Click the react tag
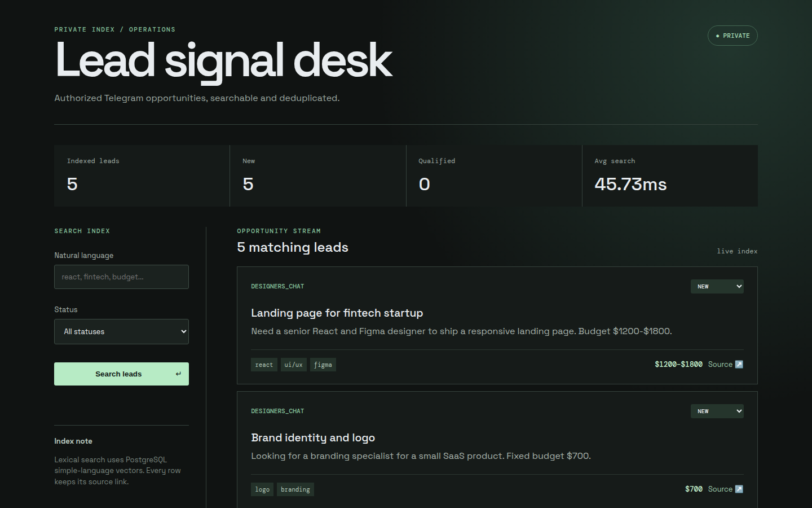Screen dimensions: 812x508 (264, 365)
